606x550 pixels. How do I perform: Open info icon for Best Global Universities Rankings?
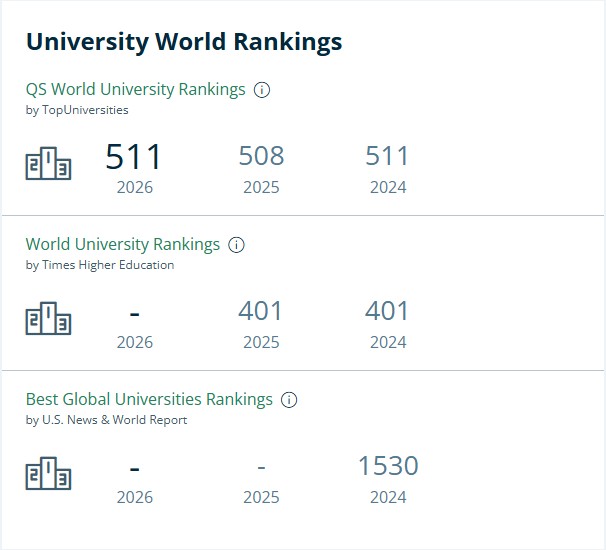point(289,400)
